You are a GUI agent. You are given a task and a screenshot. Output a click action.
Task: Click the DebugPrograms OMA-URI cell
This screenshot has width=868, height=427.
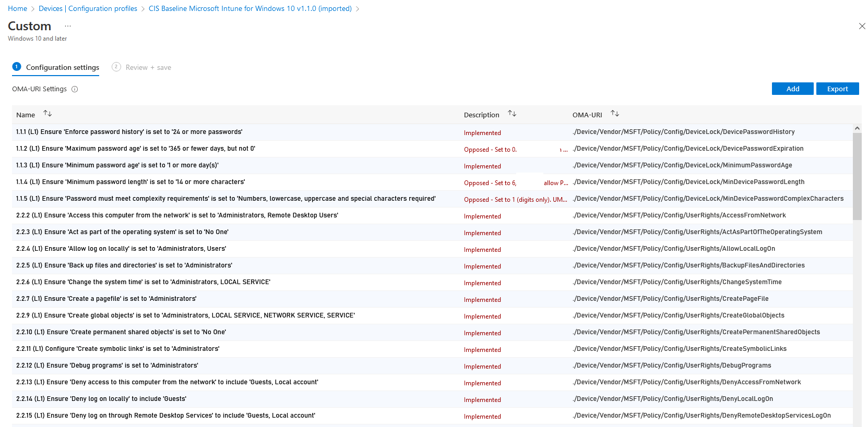click(672, 365)
